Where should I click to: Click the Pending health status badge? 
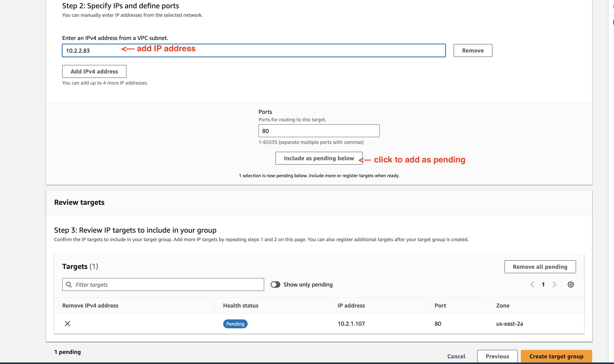tap(235, 324)
